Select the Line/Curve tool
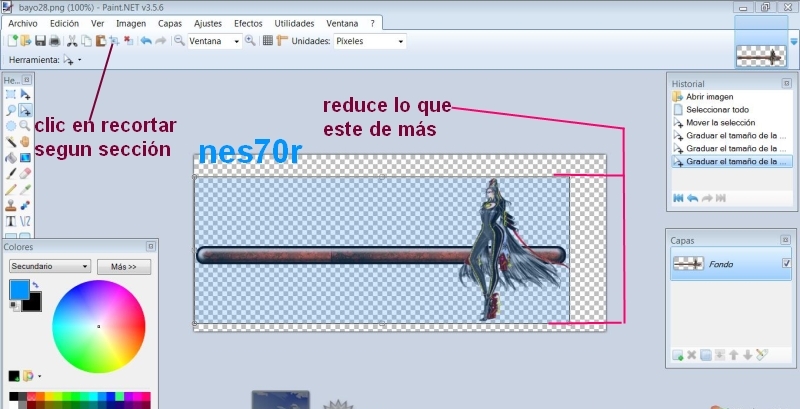 tap(25, 221)
